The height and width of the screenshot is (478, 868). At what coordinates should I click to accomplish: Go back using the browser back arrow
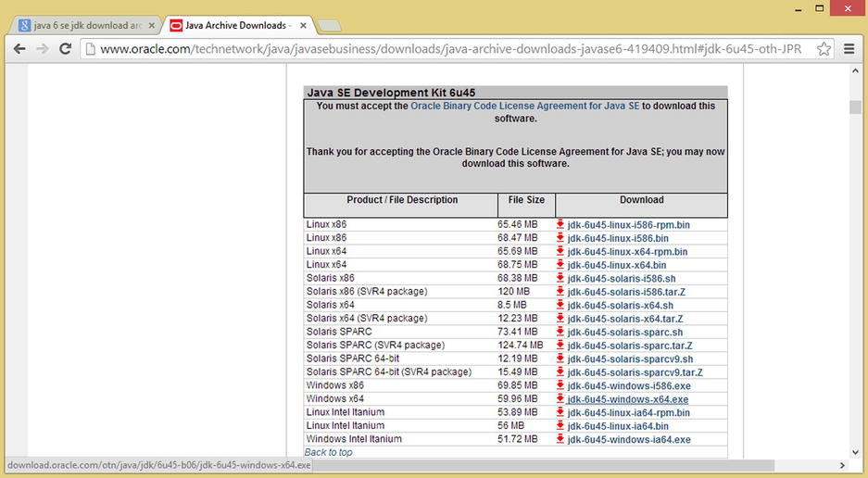click(19, 49)
